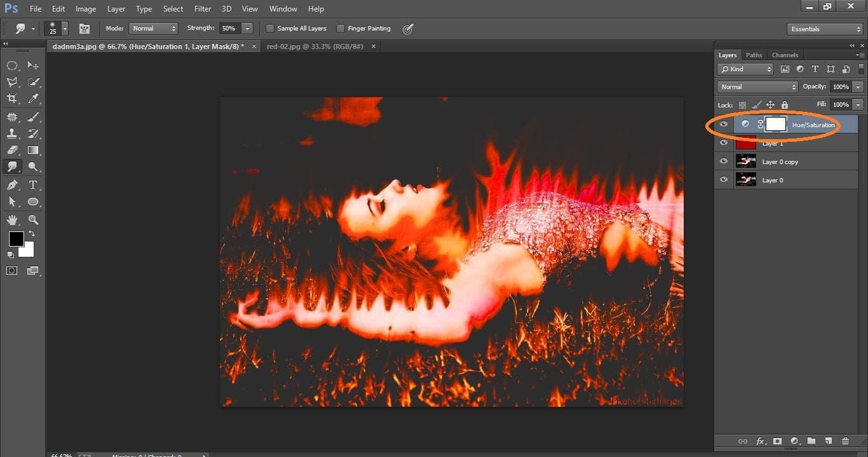The width and height of the screenshot is (868, 457).
Task: Enable Sample All Layers checkbox
Action: 270,29
